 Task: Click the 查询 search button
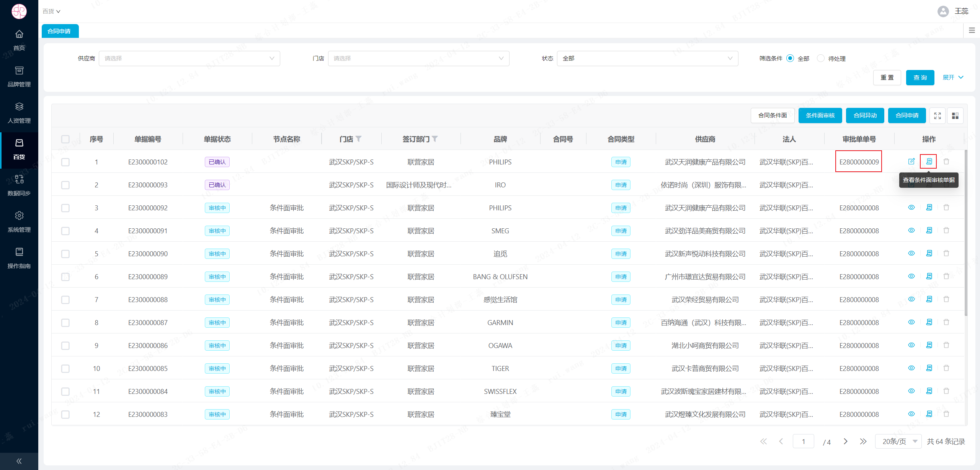click(x=920, y=78)
